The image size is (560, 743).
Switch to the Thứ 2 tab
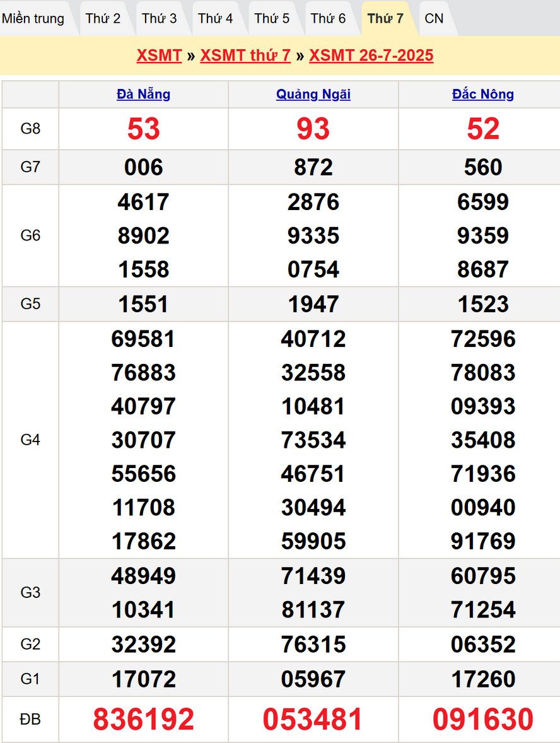tap(103, 18)
